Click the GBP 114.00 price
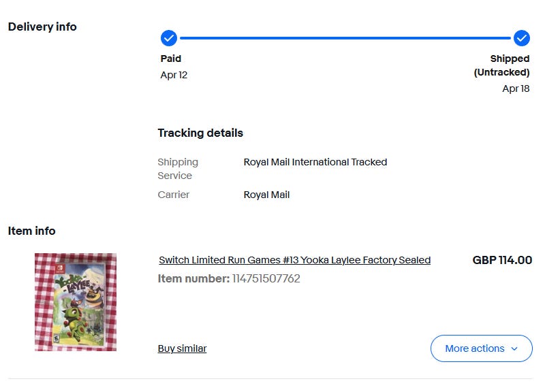Viewport: 545px width, 392px height. pos(502,260)
